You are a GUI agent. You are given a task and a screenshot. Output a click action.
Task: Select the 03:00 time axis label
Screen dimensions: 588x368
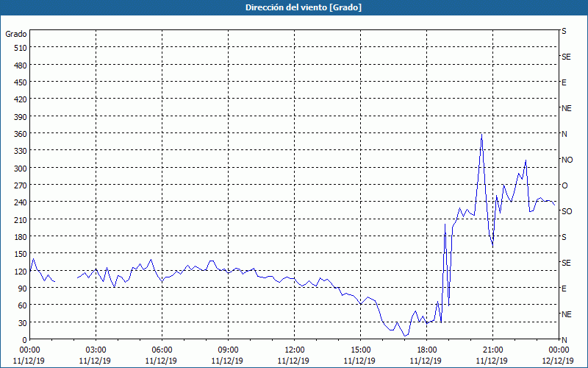96,350
